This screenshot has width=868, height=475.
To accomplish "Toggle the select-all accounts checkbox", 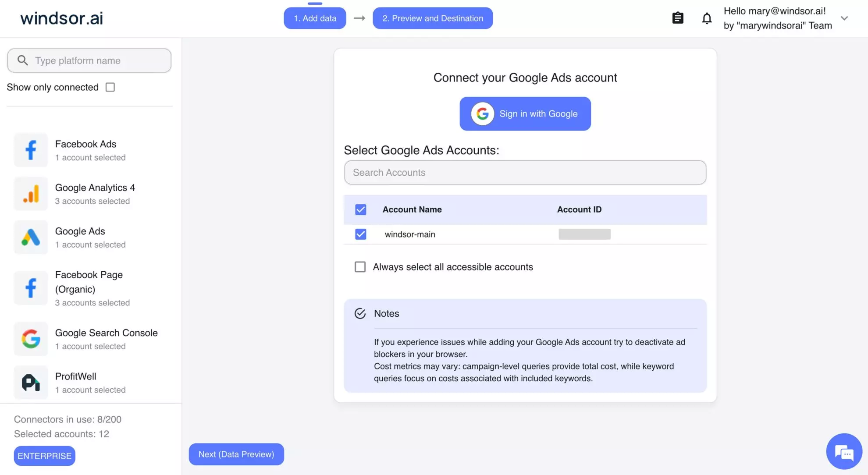I will click(x=360, y=209).
